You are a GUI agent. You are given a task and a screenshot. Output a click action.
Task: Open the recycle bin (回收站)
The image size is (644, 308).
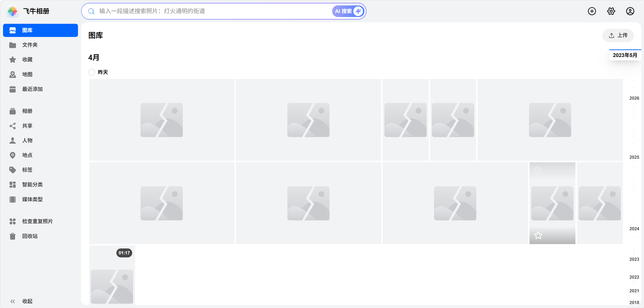point(30,236)
